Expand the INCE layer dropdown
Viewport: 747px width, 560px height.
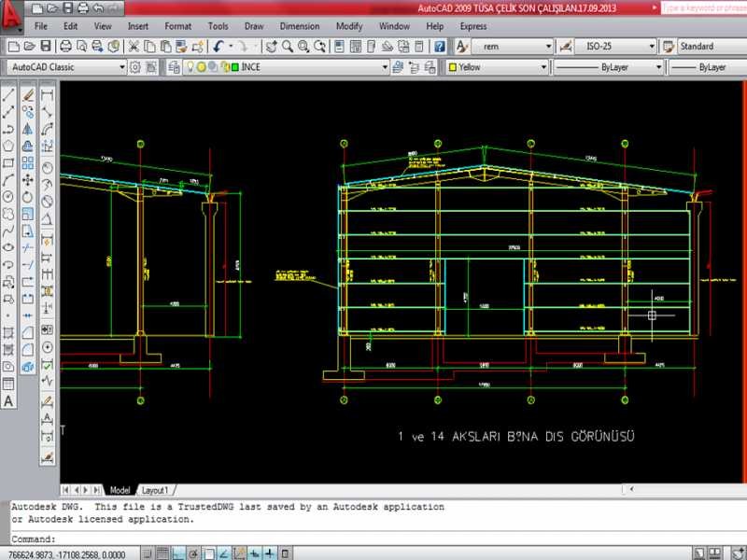[x=384, y=67]
